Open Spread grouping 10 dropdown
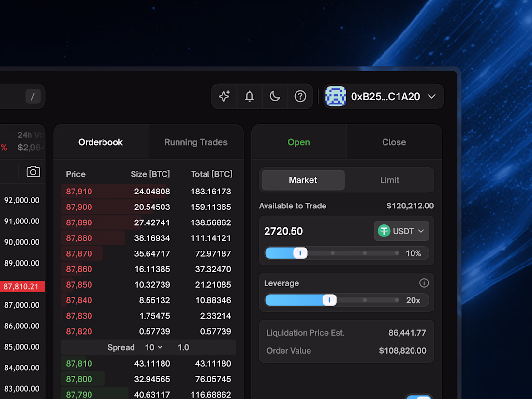This screenshot has width=532, height=399. point(153,347)
